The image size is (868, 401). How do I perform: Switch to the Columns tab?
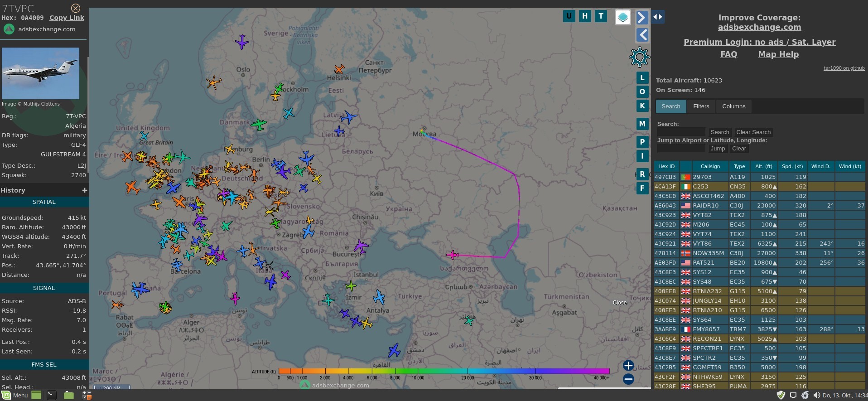coord(733,106)
